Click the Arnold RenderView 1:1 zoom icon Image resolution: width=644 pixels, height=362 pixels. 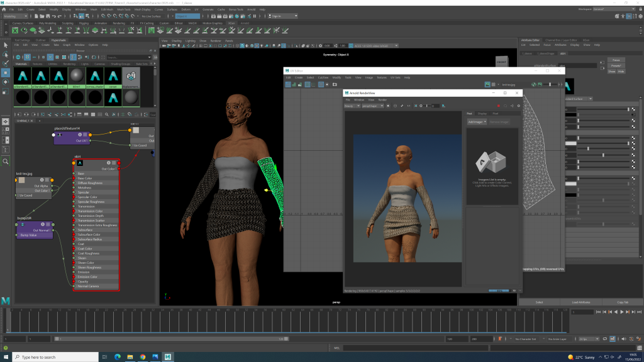point(408,106)
